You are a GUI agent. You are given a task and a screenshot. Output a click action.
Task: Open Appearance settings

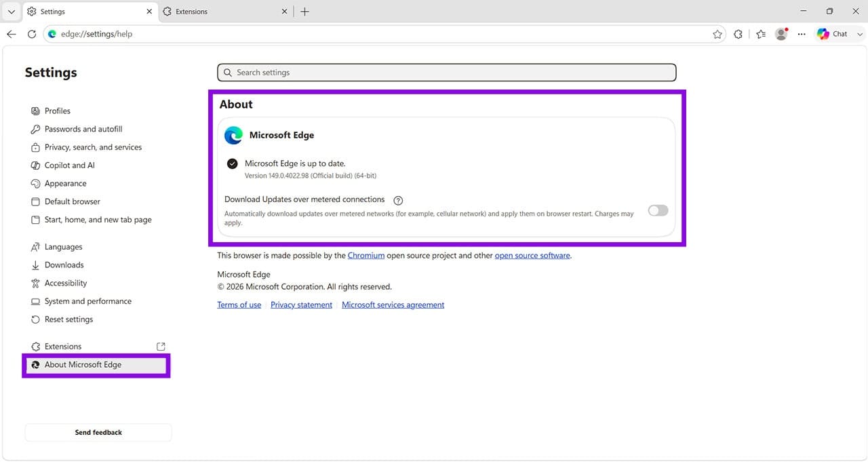[x=65, y=184]
